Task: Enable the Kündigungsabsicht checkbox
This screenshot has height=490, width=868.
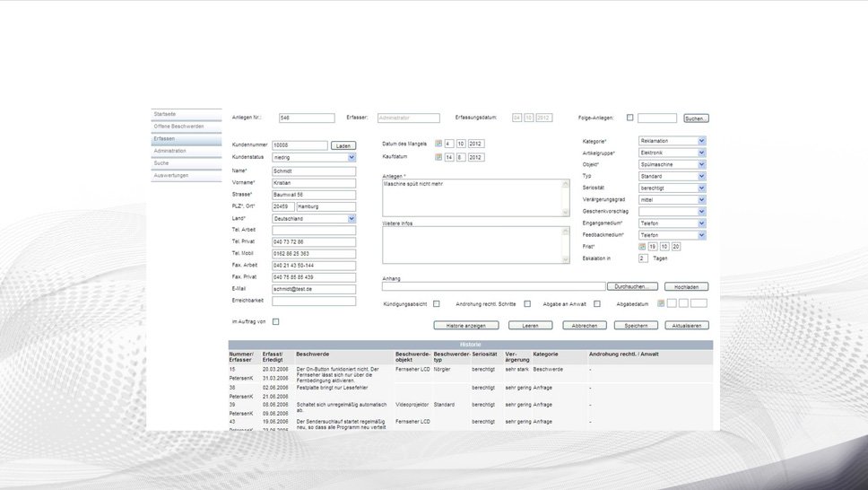Action: coord(436,303)
